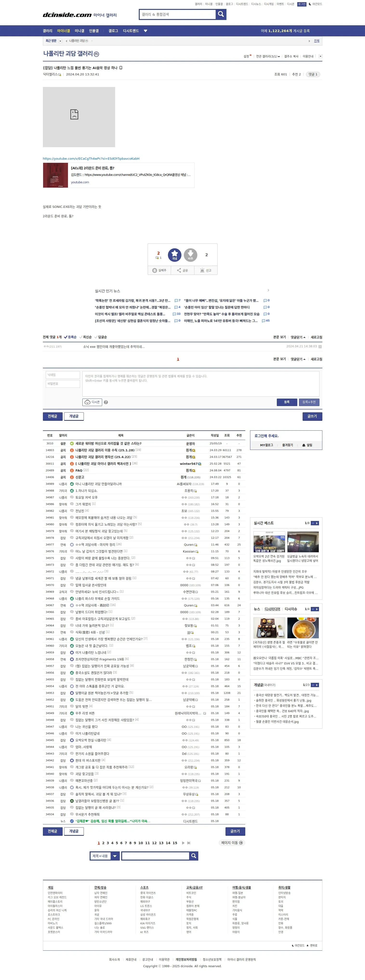Click the magnifier search icon in header
This screenshot has width=365, height=980.
click(221, 14)
